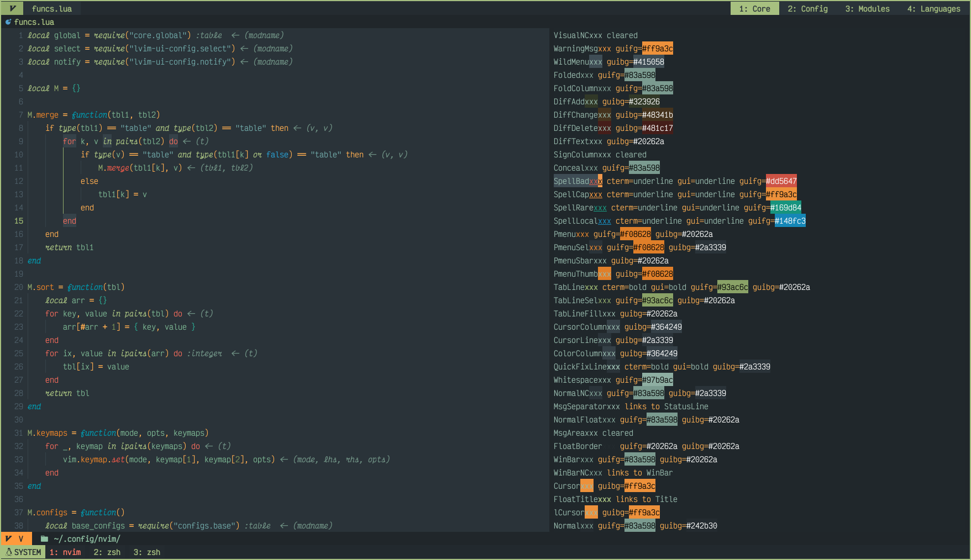Click the #dd5647 swatch on the SpellBad line
Viewport: 971px width, 560px height.
[781, 181]
